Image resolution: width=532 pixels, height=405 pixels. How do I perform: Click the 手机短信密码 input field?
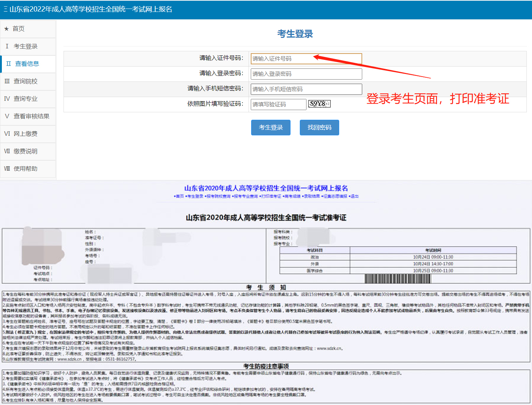(306, 89)
